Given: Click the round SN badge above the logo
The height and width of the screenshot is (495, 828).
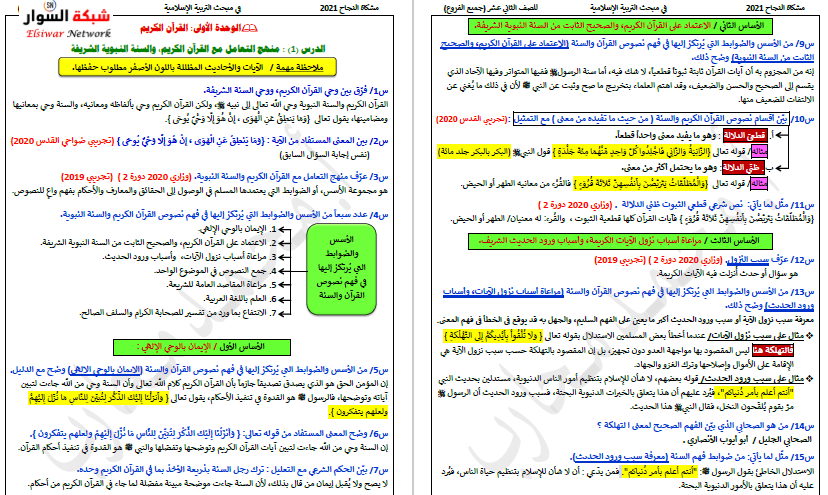Looking at the screenshot, I should pos(50,5).
